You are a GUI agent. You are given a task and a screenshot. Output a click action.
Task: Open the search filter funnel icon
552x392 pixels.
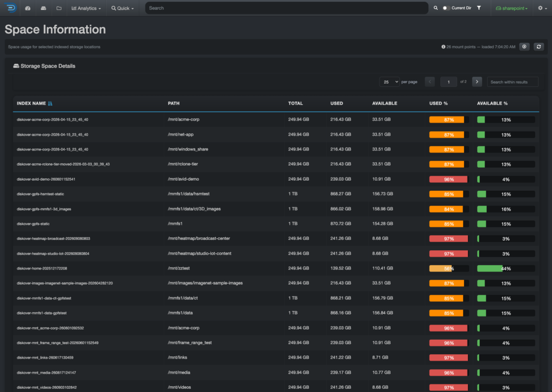click(x=479, y=8)
